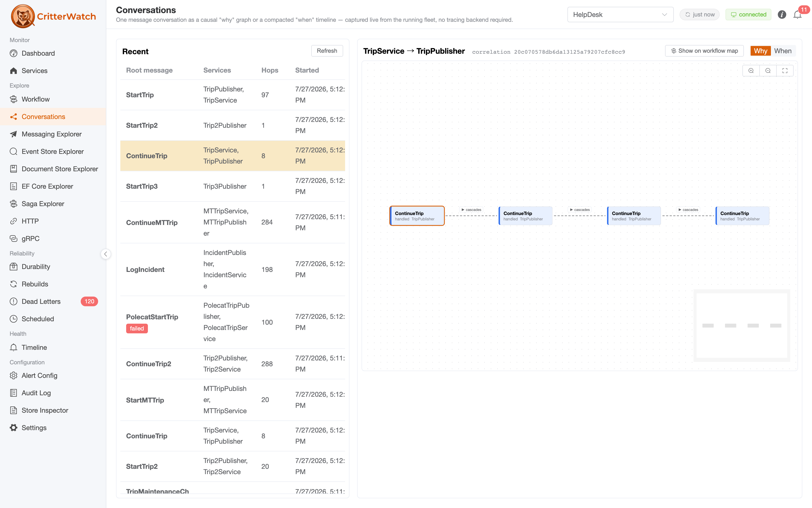Screen dimensions: 812x508
Task: Click the Scheduled clock icon
Action: [14, 319]
